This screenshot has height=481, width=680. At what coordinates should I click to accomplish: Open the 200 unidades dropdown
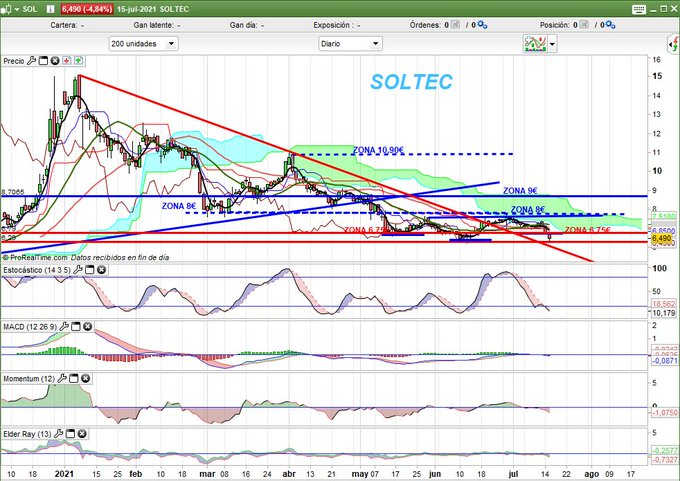[x=143, y=44]
